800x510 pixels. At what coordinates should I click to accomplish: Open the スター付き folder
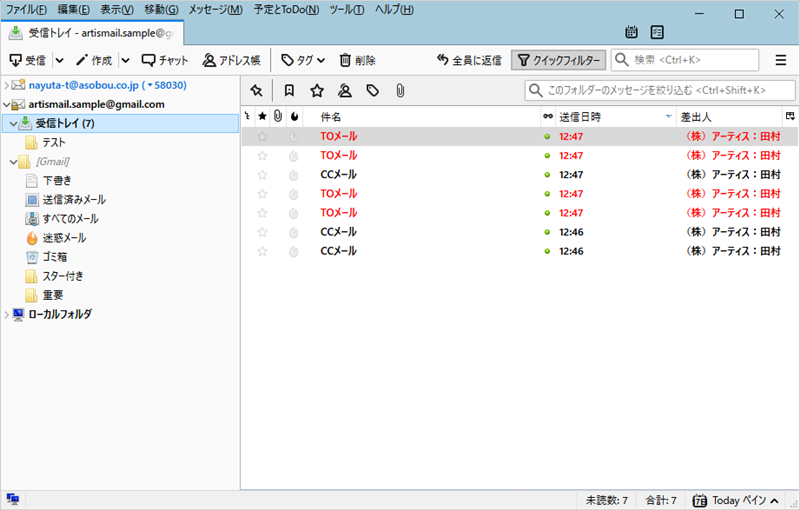tap(63, 276)
